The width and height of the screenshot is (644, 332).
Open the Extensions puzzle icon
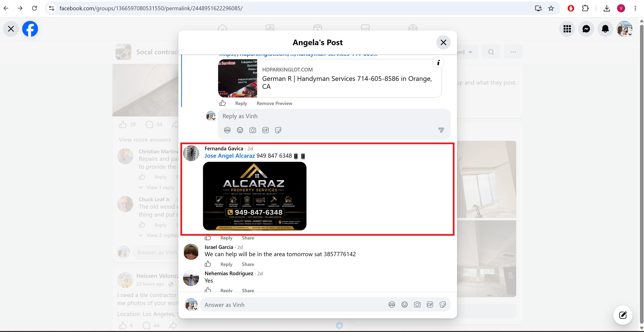(585, 8)
